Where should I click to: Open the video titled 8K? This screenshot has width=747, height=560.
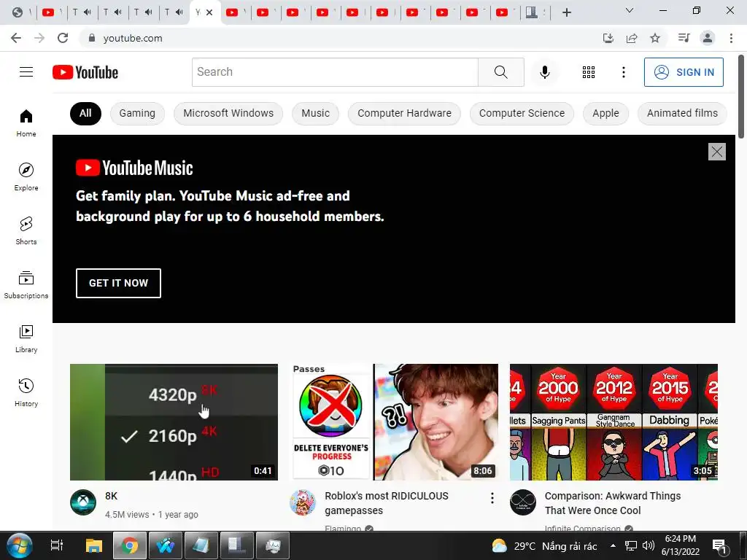(x=112, y=496)
